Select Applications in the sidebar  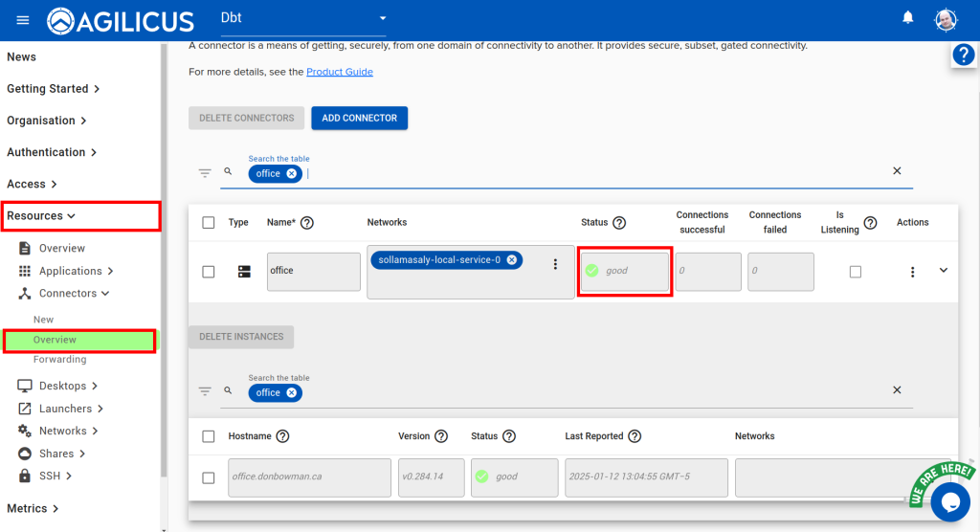pos(70,271)
